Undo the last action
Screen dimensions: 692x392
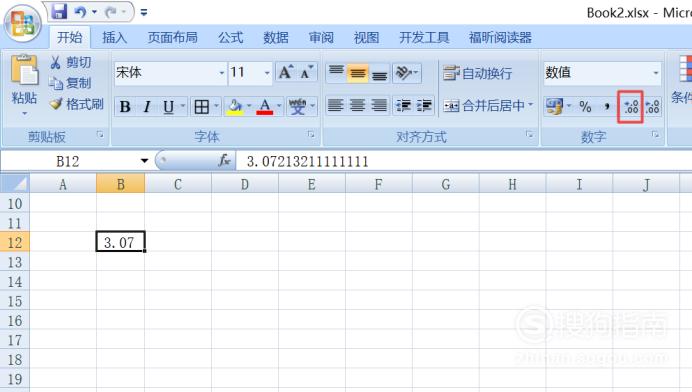pyautogui.click(x=80, y=12)
